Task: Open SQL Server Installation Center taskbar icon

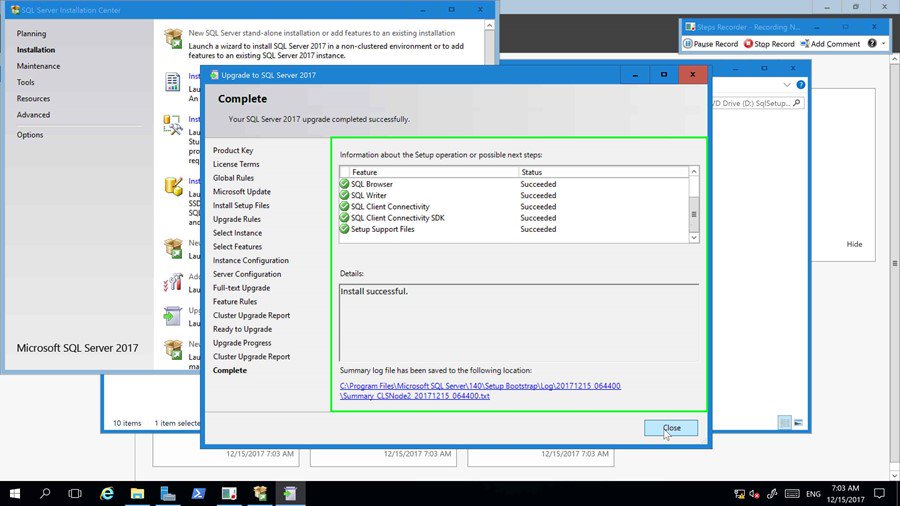Action: point(260,493)
